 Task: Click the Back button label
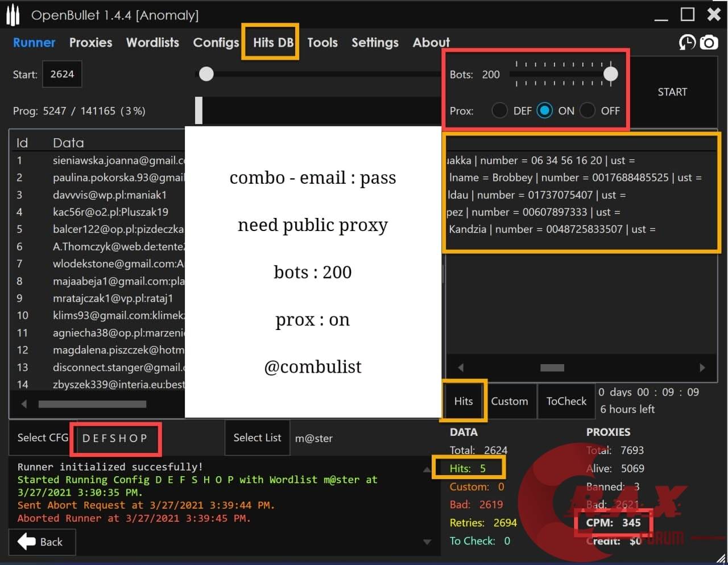51,542
